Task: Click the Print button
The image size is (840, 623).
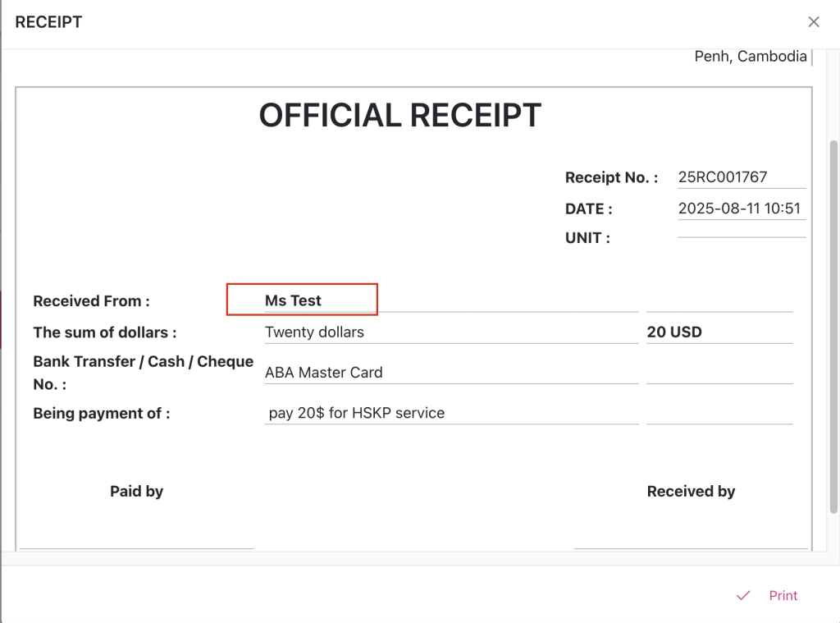Action: tap(783, 596)
